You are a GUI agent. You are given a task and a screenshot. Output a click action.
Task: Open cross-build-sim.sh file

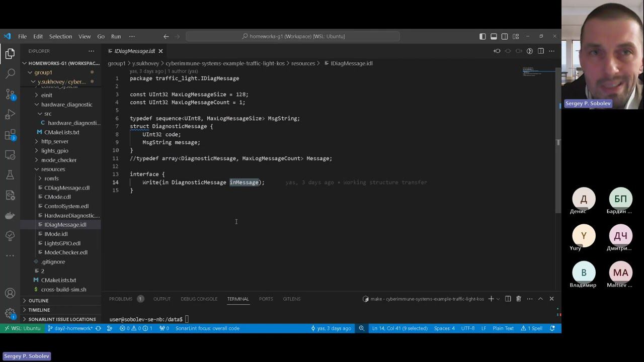click(x=60, y=289)
